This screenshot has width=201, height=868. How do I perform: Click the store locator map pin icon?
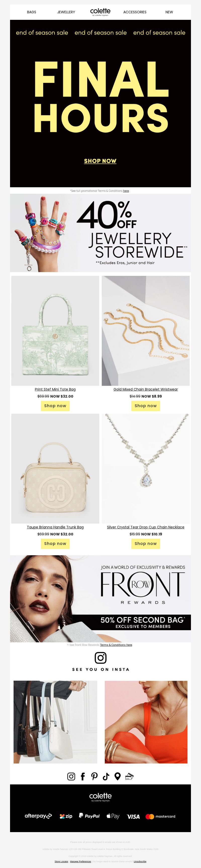pyautogui.click(x=118, y=776)
